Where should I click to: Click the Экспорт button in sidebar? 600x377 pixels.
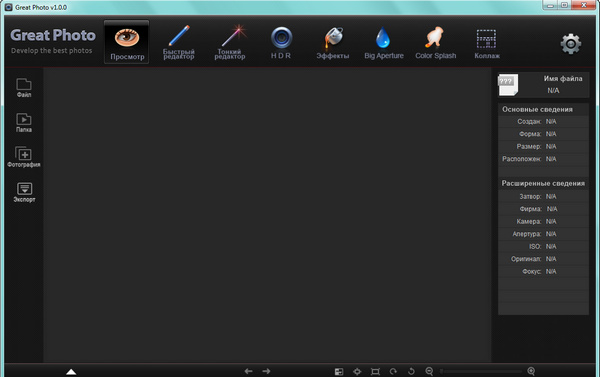[24, 192]
